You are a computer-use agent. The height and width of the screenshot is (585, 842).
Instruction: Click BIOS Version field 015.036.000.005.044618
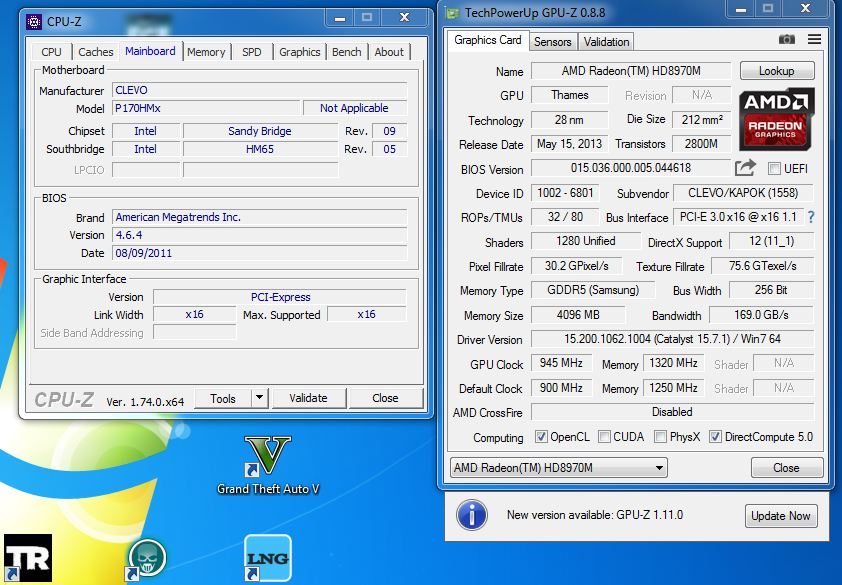(631, 168)
